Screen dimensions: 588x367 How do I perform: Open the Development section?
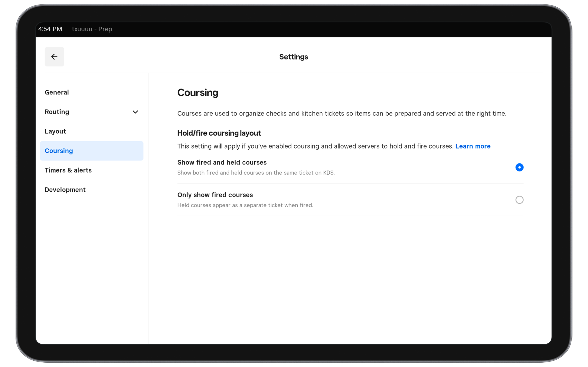pos(65,189)
